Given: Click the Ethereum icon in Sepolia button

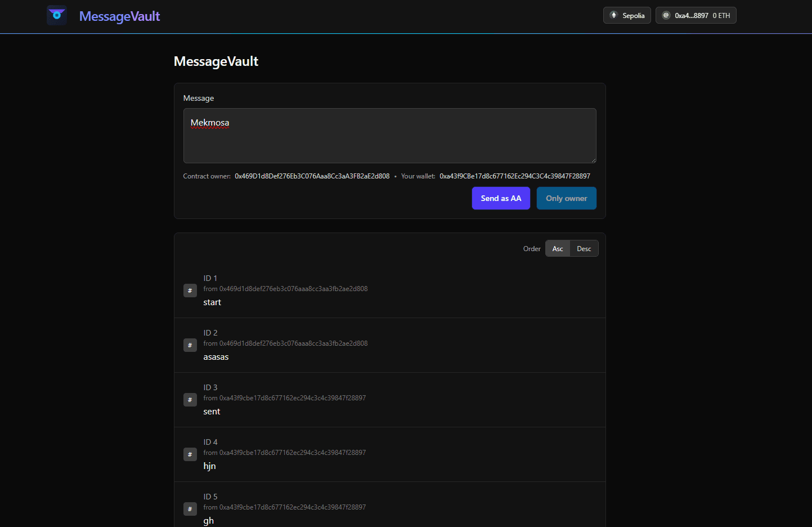Looking at the screenshot, I should (613, 15).
